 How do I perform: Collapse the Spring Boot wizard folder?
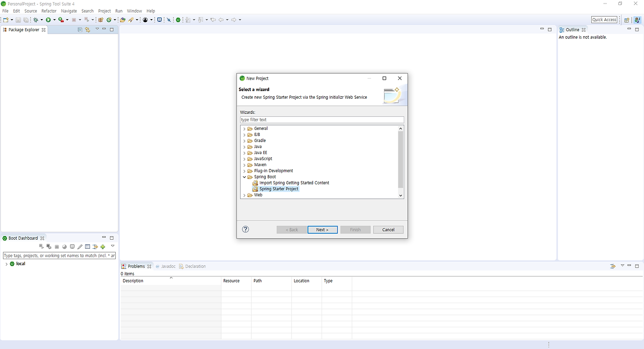[245, 177]
